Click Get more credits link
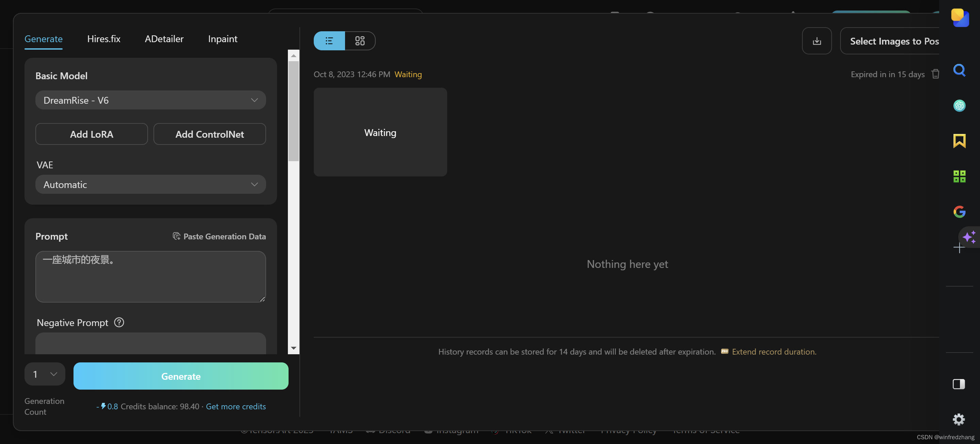The width and height of the screenshot is (980, 444). click(235, 406)
